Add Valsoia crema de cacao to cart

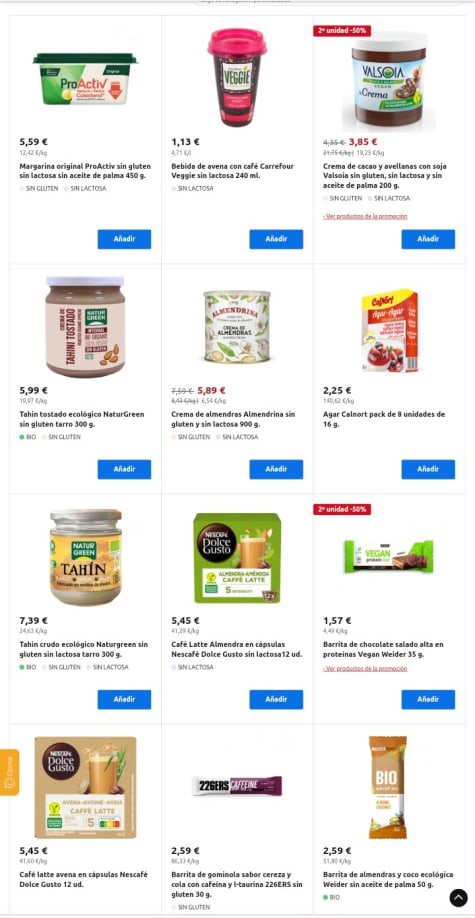pyautogui.click(x=428, y=239)
